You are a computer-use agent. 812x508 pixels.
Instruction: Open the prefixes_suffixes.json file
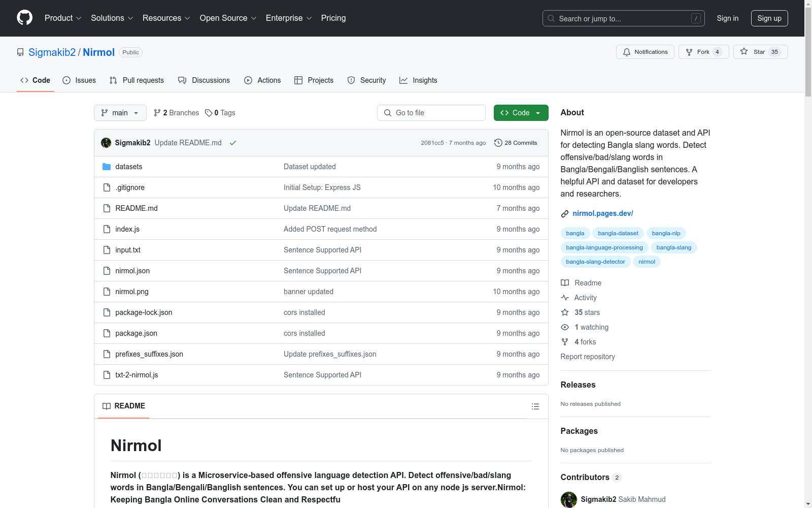point(149,354)
